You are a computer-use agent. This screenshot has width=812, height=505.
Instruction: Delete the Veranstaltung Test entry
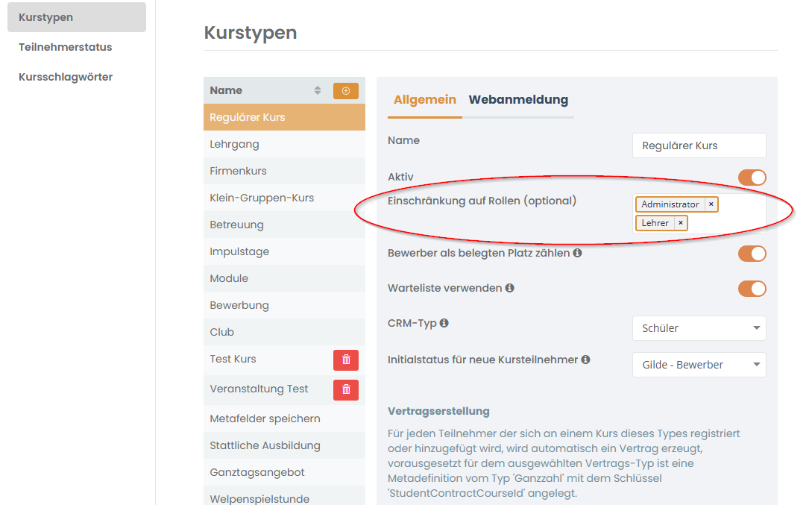(x=345, y=390)
